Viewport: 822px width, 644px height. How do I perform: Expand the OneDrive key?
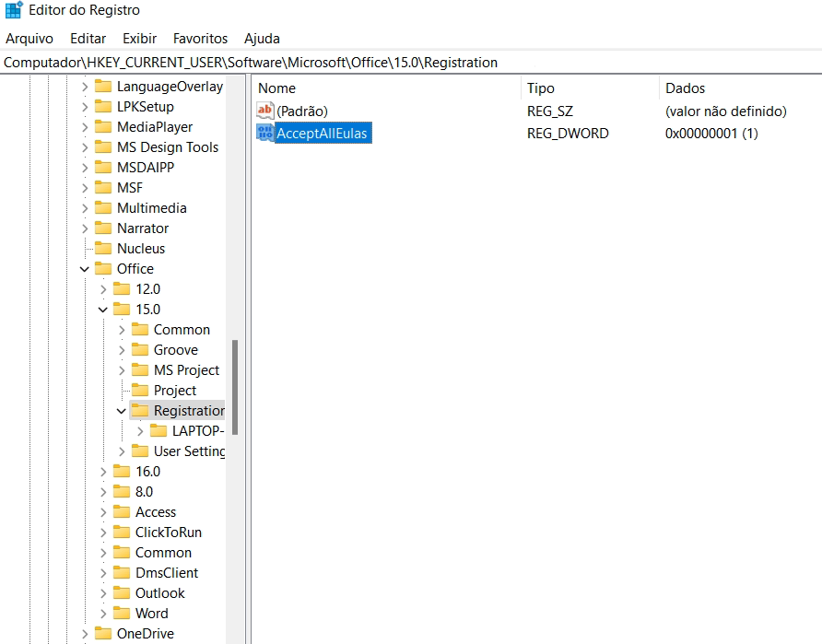85,634
